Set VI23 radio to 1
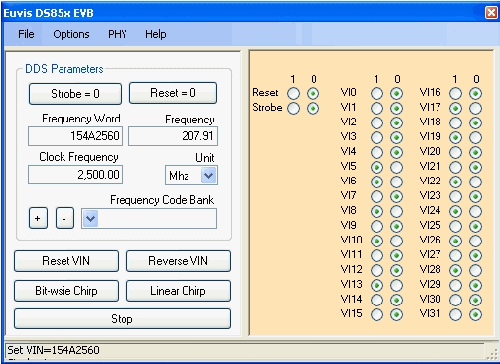Screen dimensions: 500x364 point(456,196)
